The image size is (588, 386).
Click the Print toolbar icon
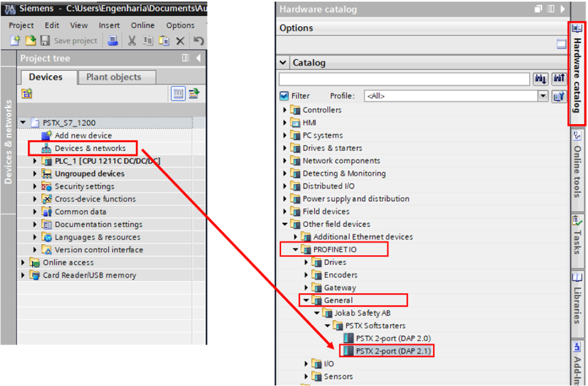pyautogui.click(x=112, y=40)
